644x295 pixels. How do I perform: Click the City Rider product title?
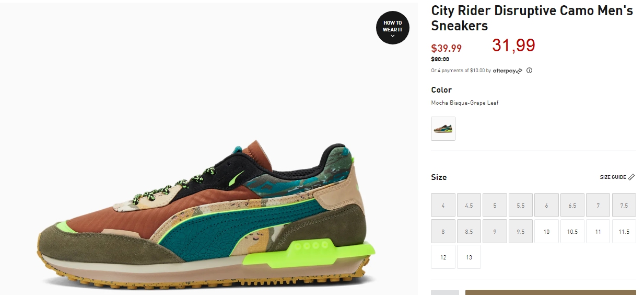(532, 18)
